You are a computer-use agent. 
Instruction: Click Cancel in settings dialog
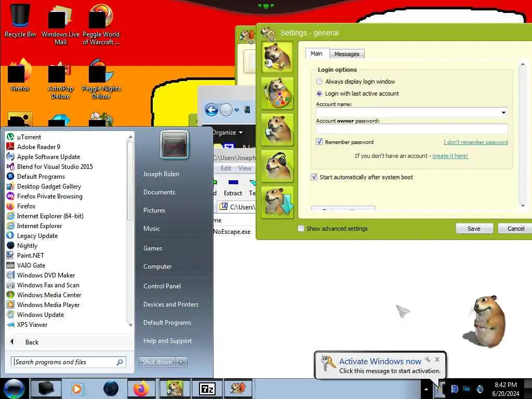(x=515, y=229)
